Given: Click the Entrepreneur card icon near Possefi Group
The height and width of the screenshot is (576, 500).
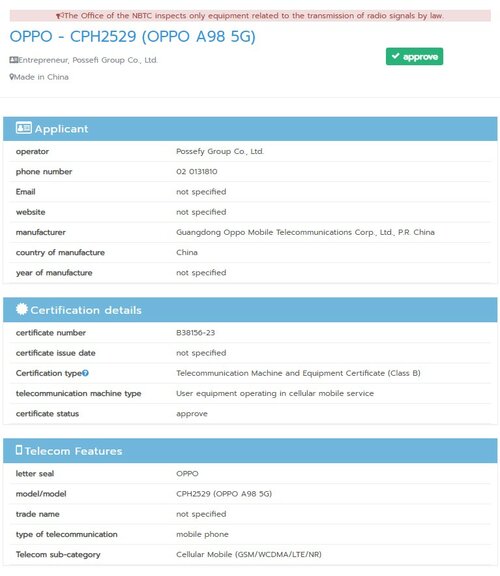Looking at the screenshot, I should [x=14, y=60].
